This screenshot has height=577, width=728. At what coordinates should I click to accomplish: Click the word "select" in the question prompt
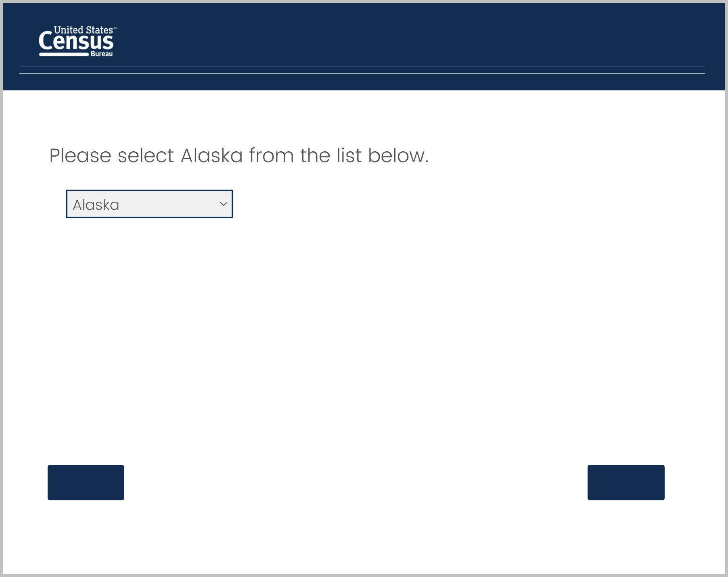click(146, 155)
